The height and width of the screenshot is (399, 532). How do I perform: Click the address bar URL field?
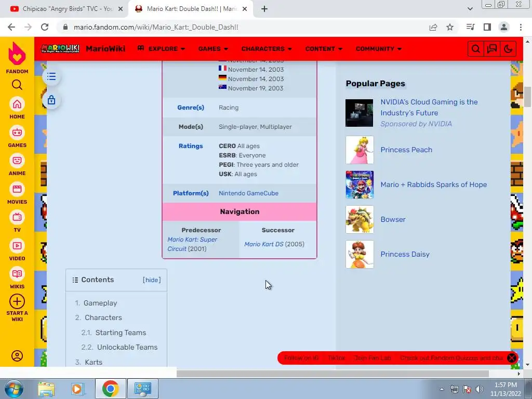tap(241, 27)
